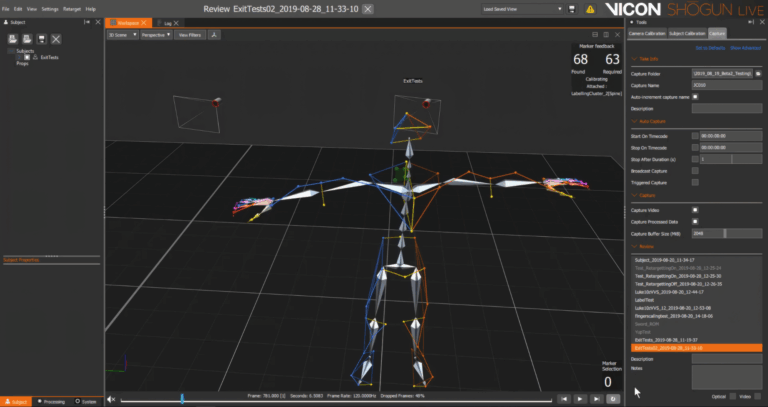Viewport: 768px width, 407px height.
Task: Switch to the Camera Calibration tab
Action: pos(649,33)
